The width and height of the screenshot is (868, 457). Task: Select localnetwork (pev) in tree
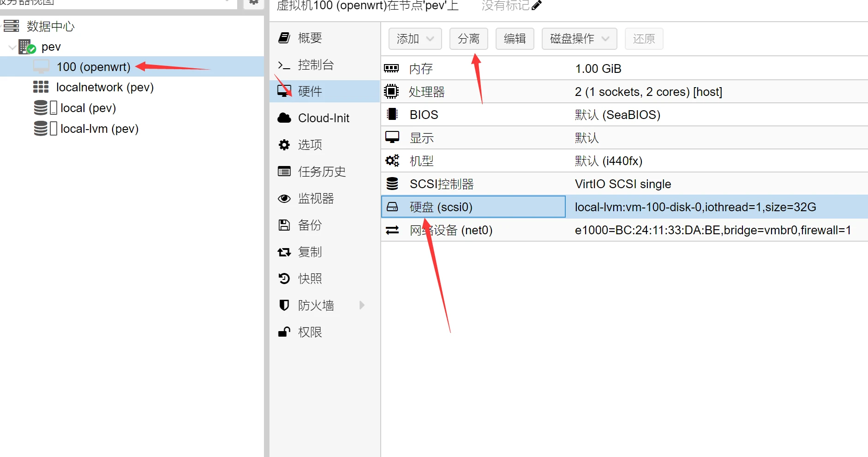pyautogui.click(x=132, y=87)
